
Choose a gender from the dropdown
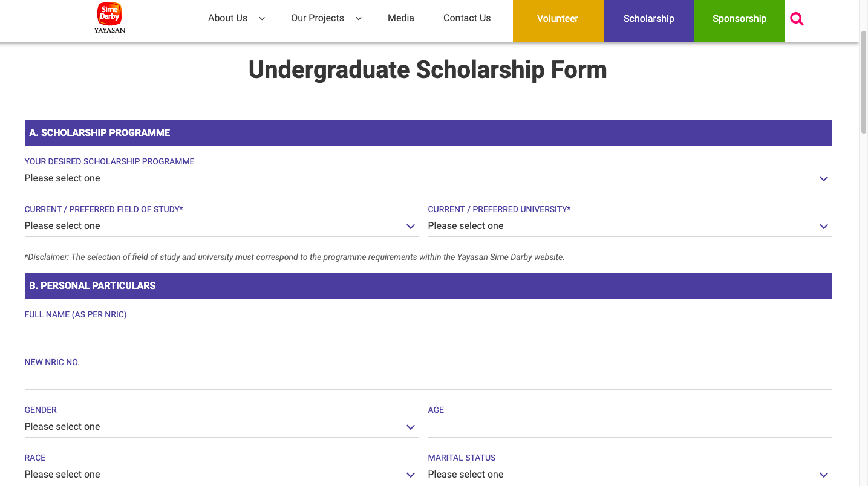[221, 427]
